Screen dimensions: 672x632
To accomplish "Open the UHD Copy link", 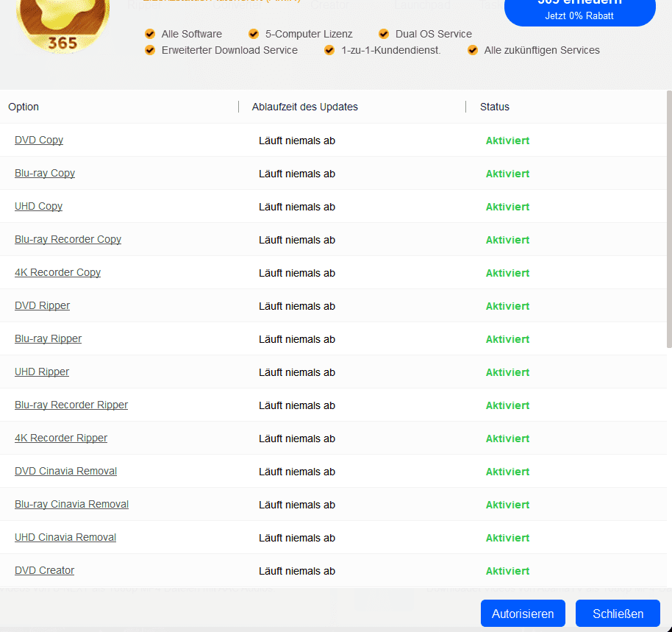I will (x=38, y=206).
